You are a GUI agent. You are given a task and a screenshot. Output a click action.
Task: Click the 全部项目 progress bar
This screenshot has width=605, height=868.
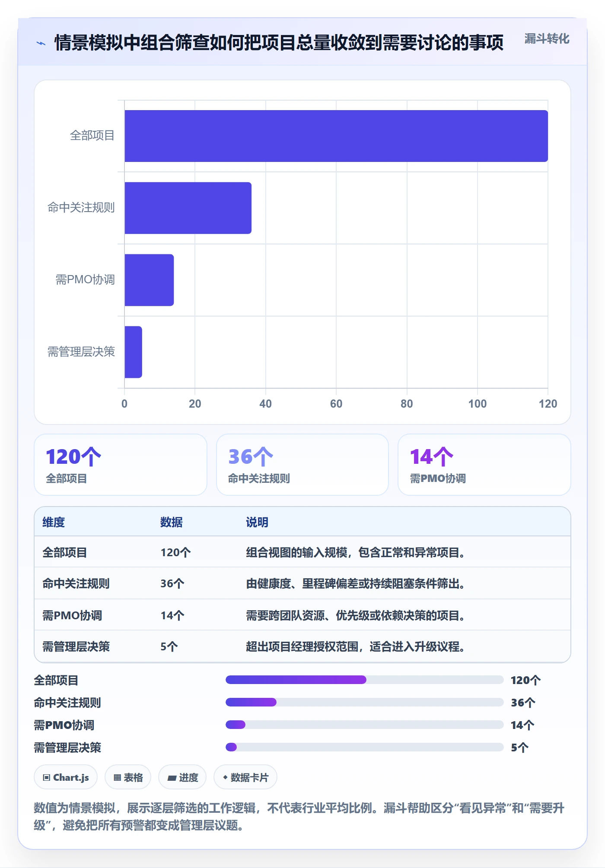click(365, 680)
